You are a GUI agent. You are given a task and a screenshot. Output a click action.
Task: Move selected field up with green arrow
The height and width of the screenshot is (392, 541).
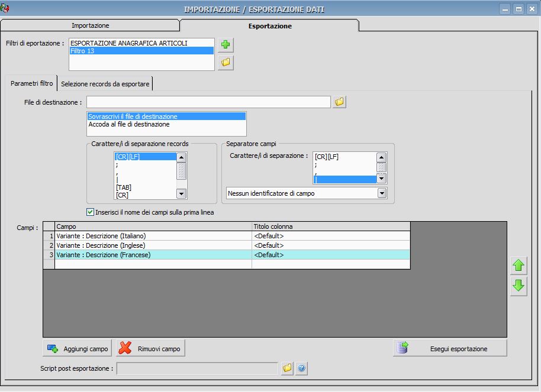point(519,265)
